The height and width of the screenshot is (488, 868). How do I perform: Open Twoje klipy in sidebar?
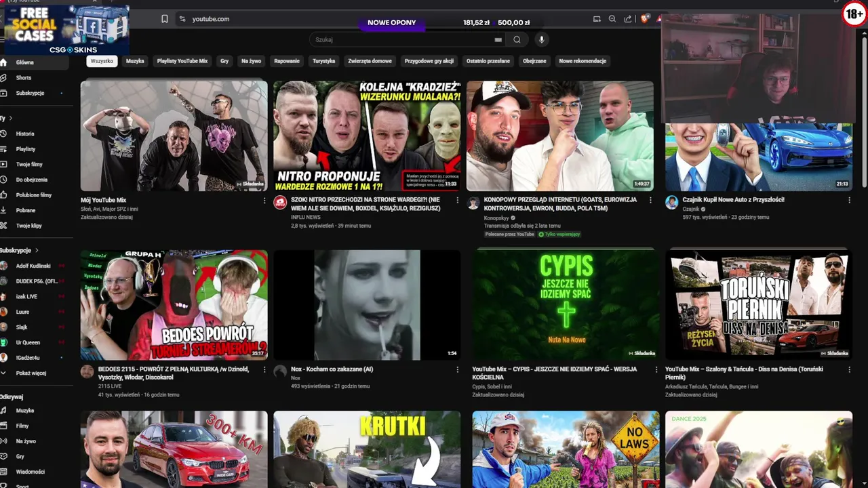point(33,226)
